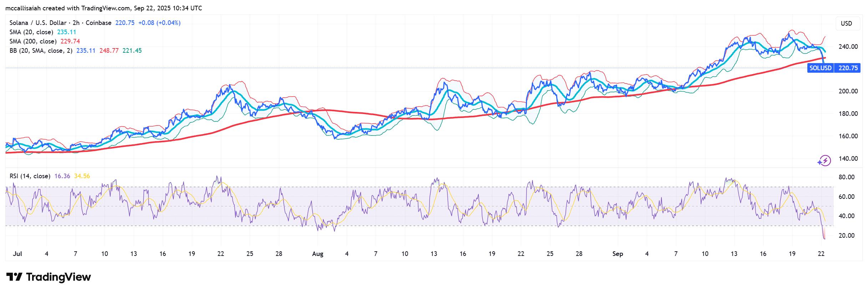Viewport: 868px width, 293px height.
Task: Click the USD currency label
Action: tap(846, 24)
